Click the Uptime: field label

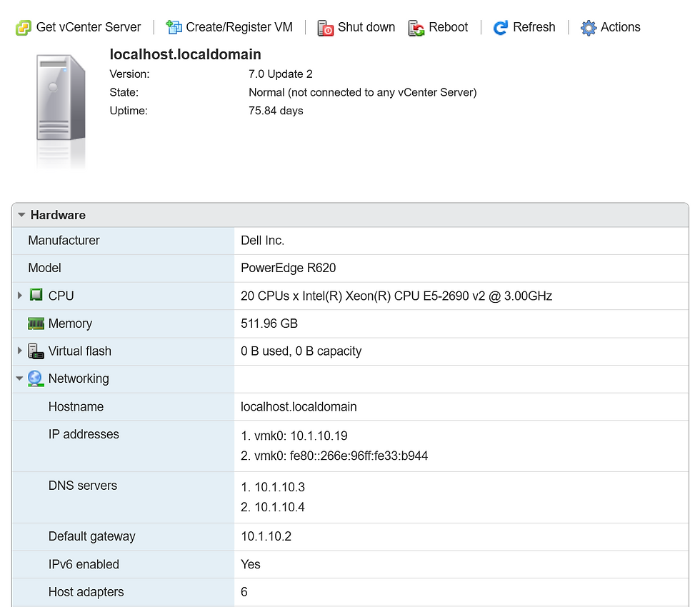129,111
